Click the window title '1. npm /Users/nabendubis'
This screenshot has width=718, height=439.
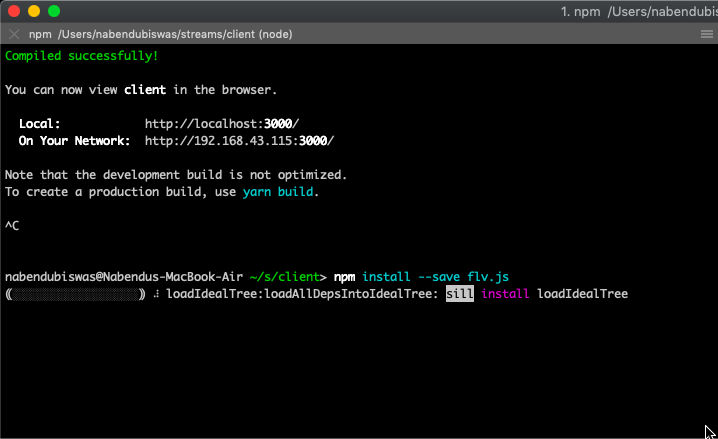pos(639,11)
